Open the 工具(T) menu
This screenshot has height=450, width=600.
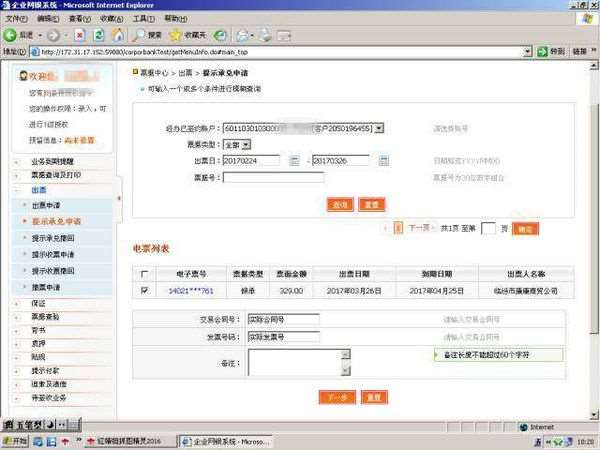(x=143, y=19)
